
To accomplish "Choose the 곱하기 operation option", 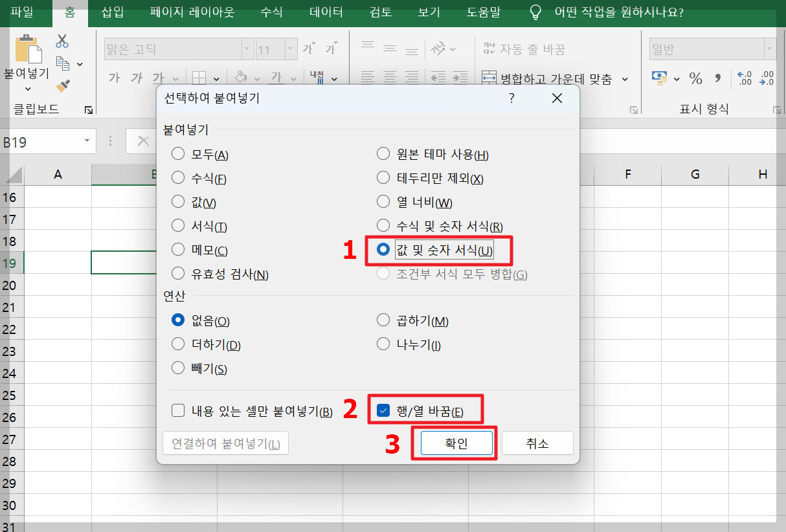I will click(383, 319).
